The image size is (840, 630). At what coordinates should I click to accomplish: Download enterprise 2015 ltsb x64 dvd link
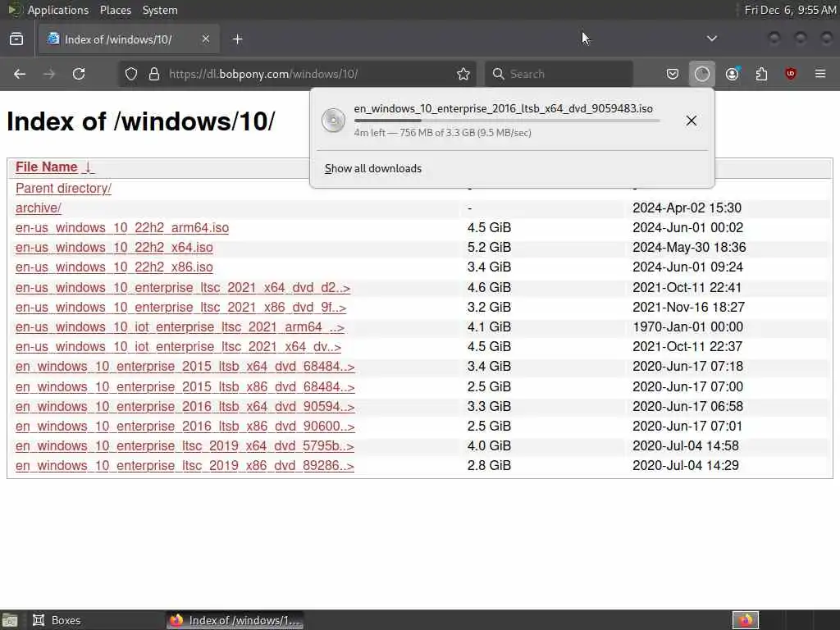[185, 367]
